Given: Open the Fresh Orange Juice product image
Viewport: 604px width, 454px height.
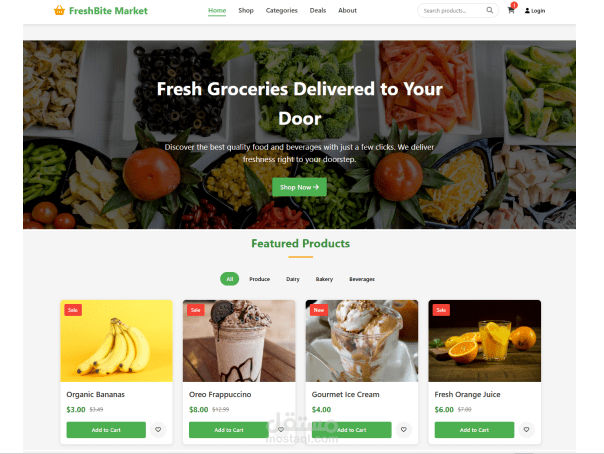Looking at the screenshot, I should [485, 341].
